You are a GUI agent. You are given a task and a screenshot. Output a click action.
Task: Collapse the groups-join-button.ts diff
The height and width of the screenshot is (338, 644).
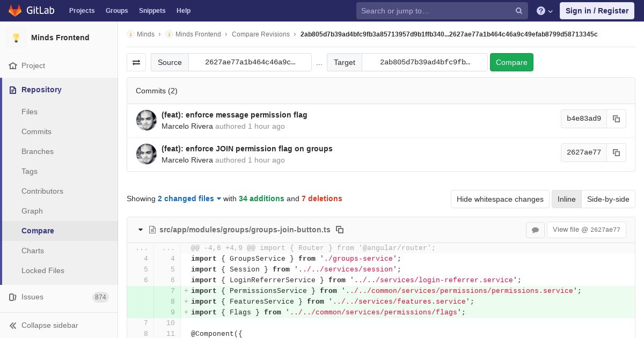[x=141, y=230]
